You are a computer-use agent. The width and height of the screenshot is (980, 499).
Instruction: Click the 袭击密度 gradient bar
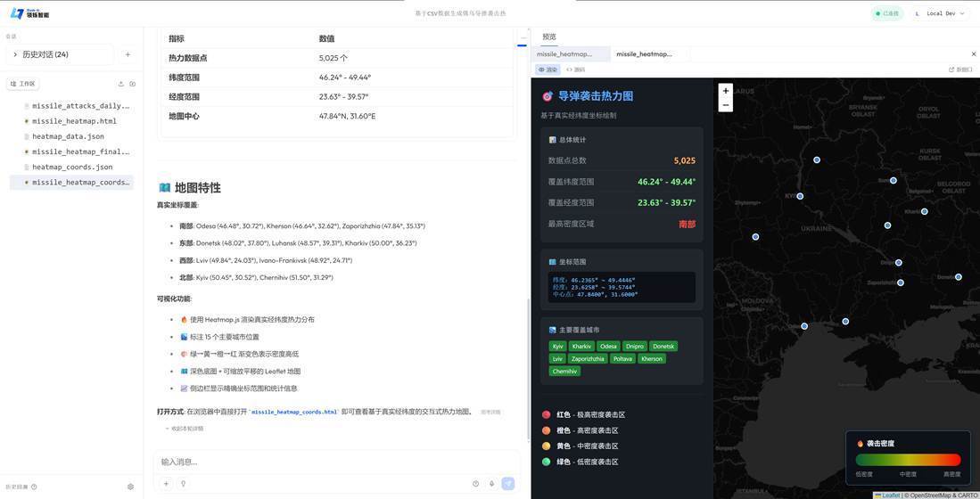pos(908,460)
